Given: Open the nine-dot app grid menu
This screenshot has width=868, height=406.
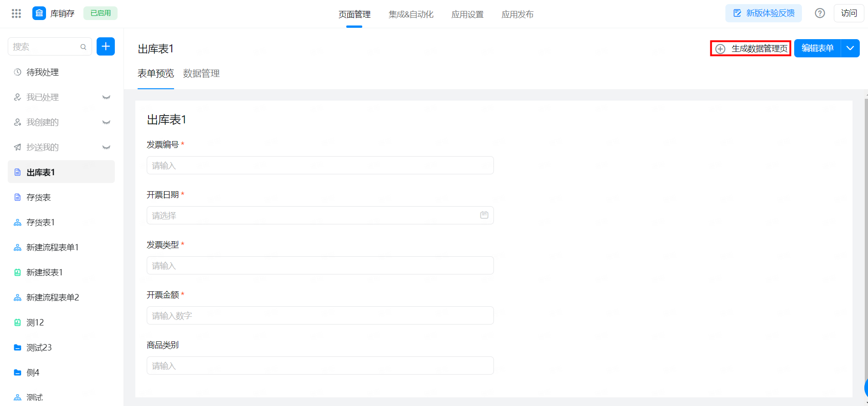Looking at the screenshot, I should pos(16,13).
